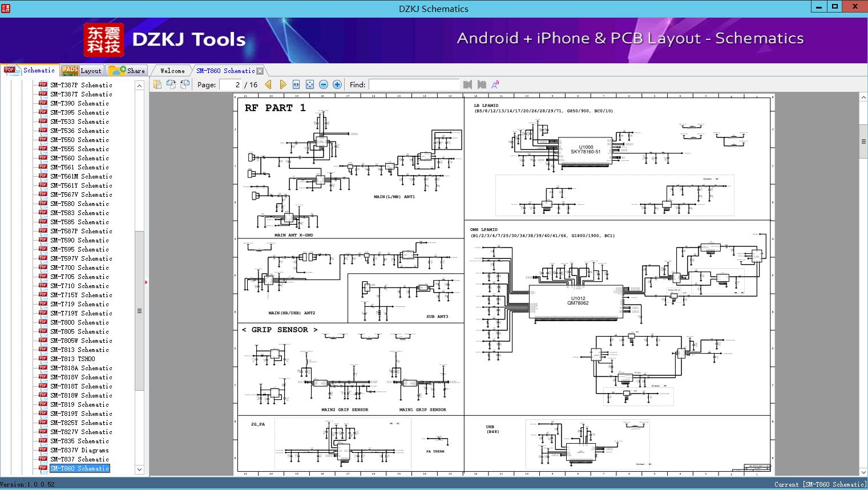Go to the previous page arrow
868x490 pixels.
[268, 84]
